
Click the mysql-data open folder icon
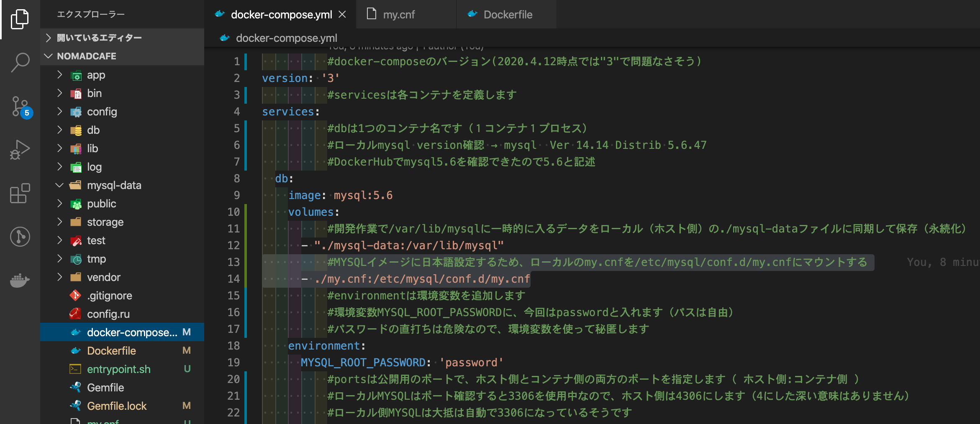(x=76, y=185)
